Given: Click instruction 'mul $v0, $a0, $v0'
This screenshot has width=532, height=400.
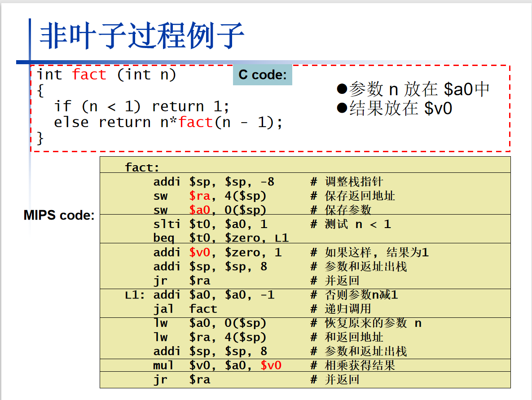Looking at the screenshot, I should (217, 365).
